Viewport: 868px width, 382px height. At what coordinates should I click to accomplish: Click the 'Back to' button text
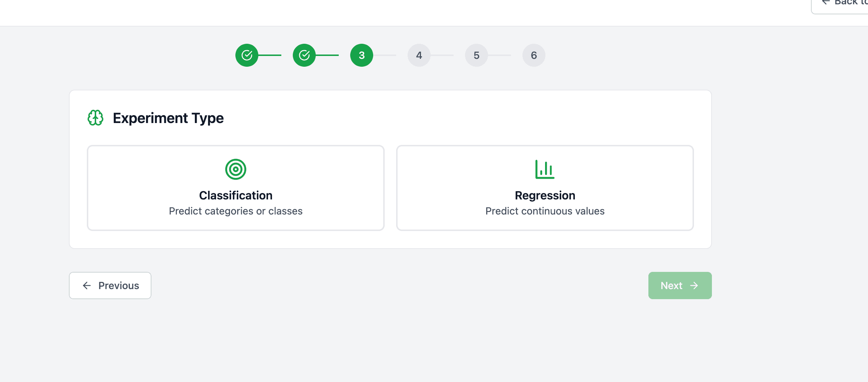[851, 3]
